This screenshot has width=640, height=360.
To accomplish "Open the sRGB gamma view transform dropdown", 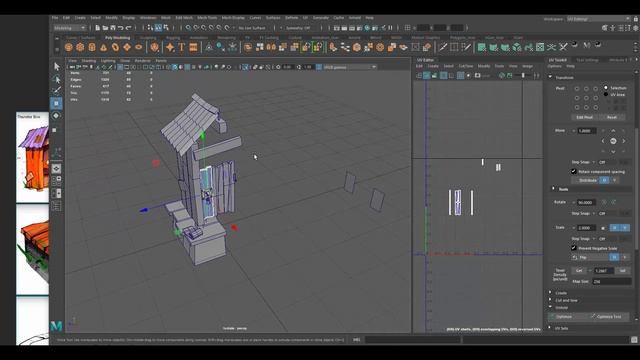I will tap(350, 67).
